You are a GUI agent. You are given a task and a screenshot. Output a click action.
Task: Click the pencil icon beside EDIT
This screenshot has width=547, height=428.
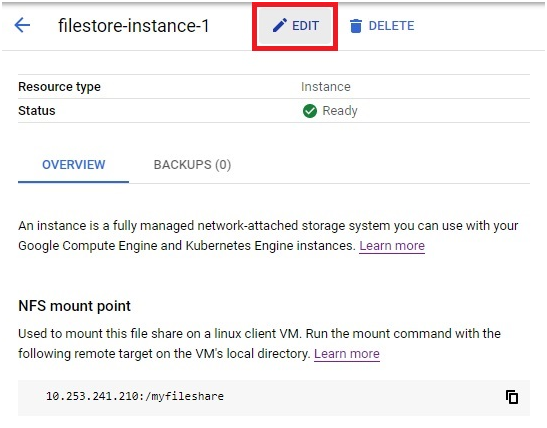tap(280, 25)
